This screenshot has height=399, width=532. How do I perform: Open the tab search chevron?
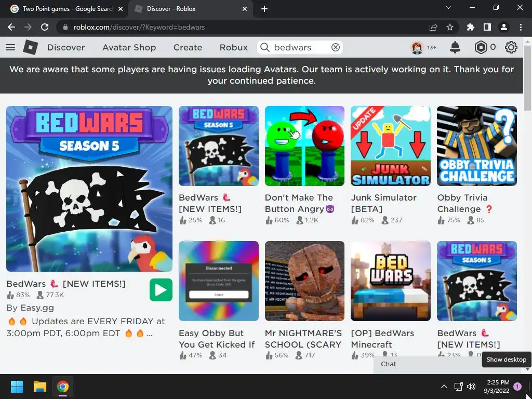click(448, 7)
